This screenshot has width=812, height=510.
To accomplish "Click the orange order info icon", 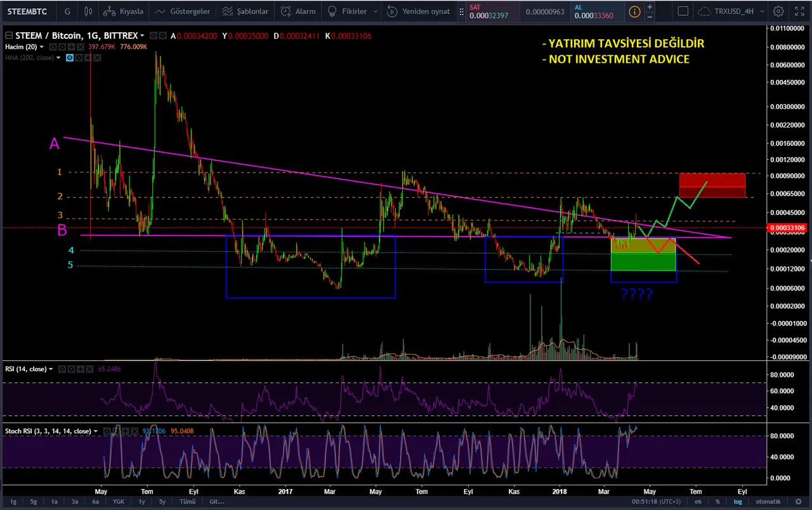I will tap(634, 11).
